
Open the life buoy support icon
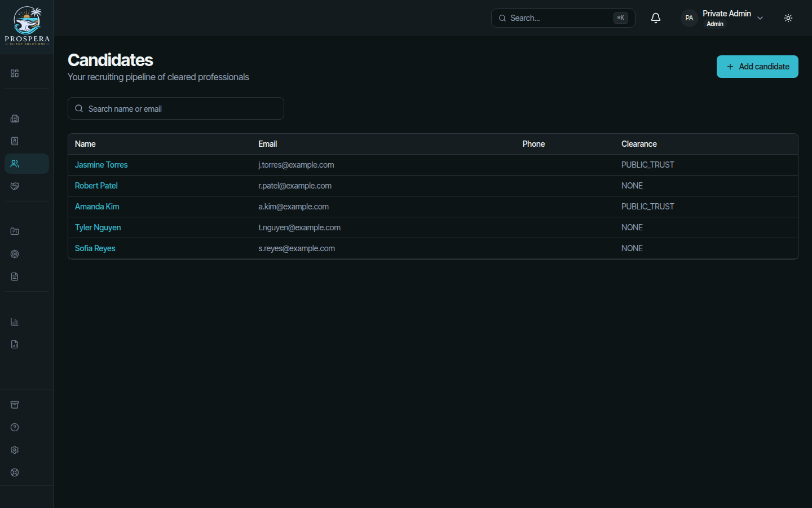(15, 472)
